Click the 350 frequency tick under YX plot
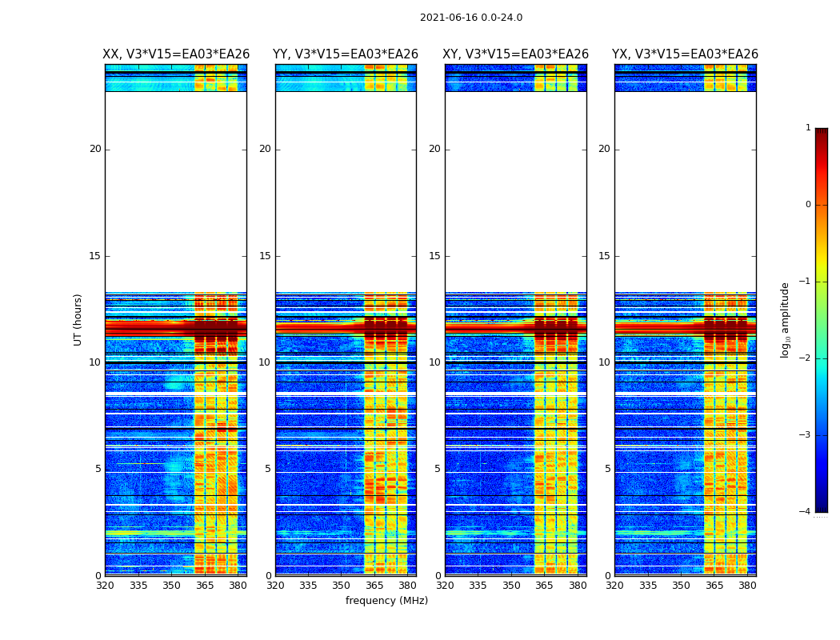 681,586
